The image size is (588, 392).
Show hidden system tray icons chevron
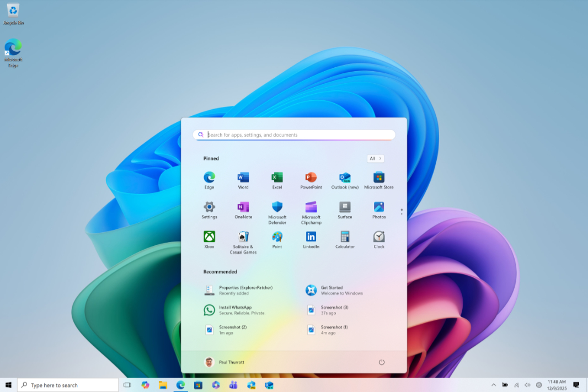(x=493, y=385)
